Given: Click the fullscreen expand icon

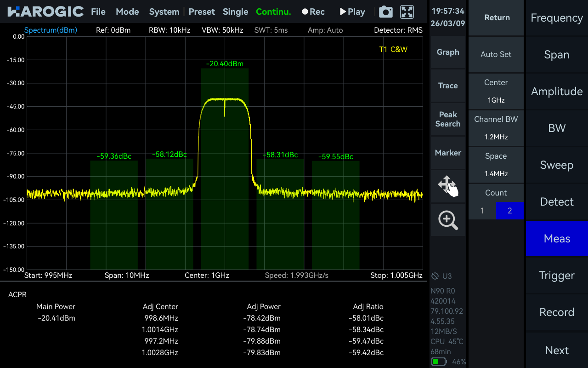Looking at the screenshot, I should (x=407, y=11).
